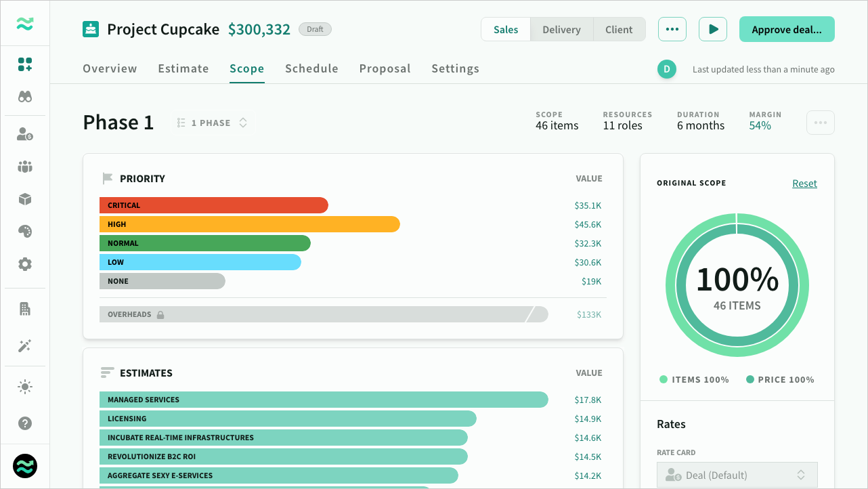Click the 3D box icon in sidebar
868x489 pixels.
[x=25, y=199]
